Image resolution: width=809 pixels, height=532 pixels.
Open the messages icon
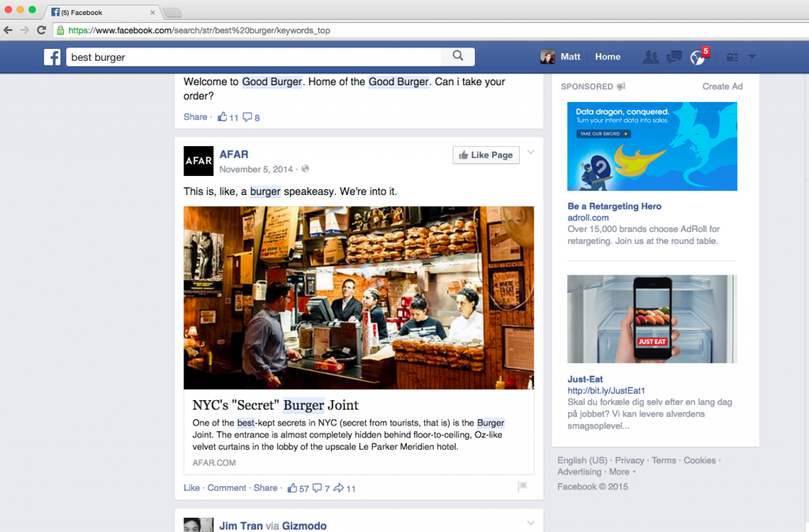[x=674, y=57]
